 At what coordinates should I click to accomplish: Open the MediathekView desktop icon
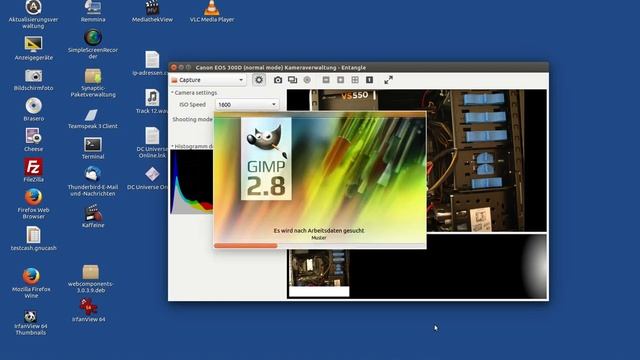tap(152, 11)
